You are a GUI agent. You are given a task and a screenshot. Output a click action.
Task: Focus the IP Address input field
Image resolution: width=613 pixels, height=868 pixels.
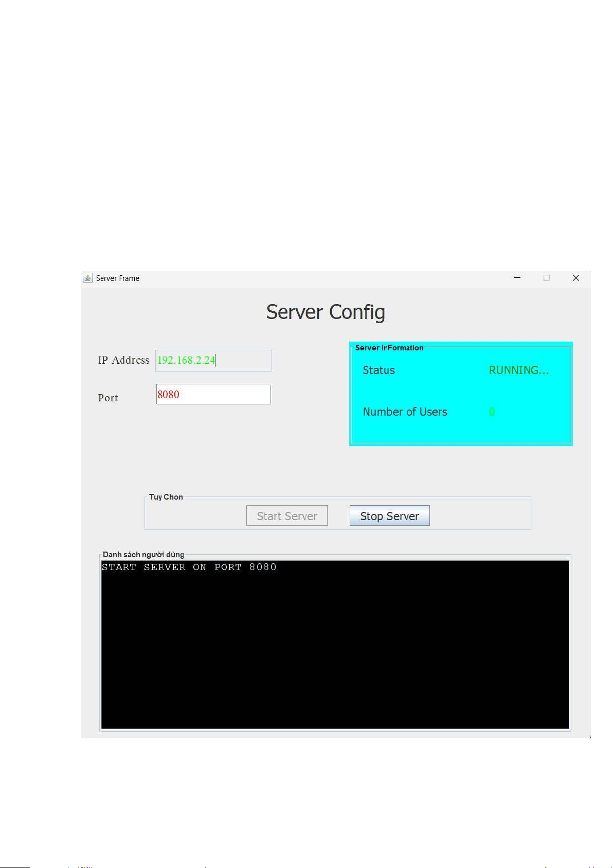click(x=213, y=361)
